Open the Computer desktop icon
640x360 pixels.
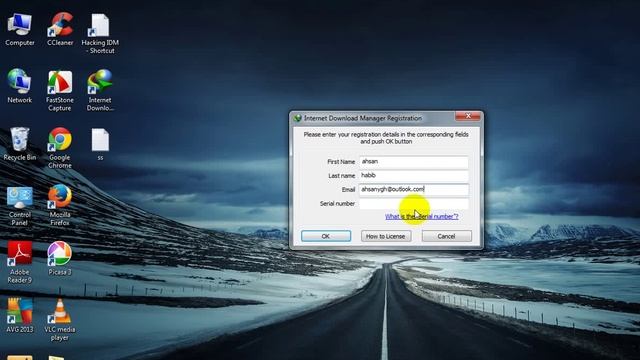(x=20, y=29)
